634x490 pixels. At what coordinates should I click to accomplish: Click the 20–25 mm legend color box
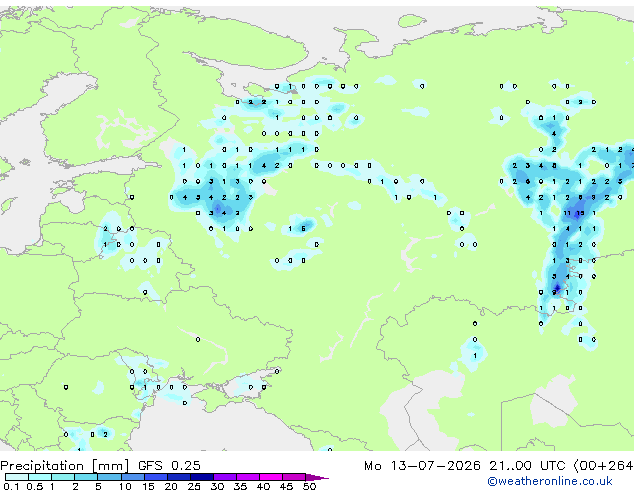click(x=179, y=477)
